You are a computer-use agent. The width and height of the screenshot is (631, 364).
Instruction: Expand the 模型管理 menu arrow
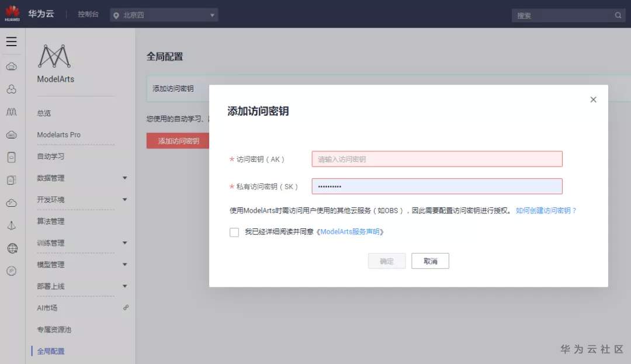click(125, 264)
